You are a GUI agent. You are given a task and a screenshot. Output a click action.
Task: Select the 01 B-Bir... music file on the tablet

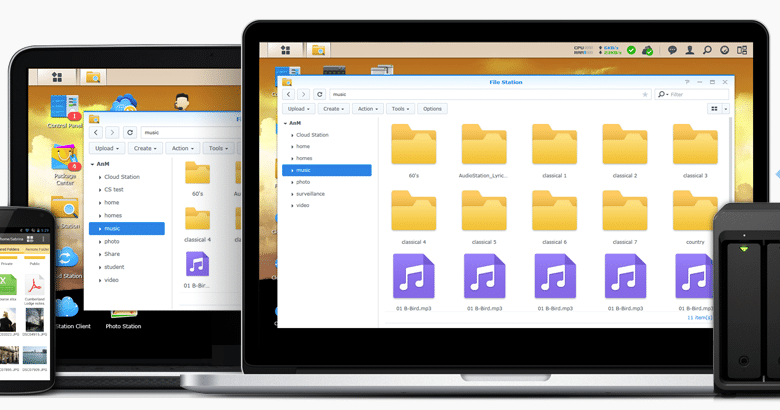[197, 270]
